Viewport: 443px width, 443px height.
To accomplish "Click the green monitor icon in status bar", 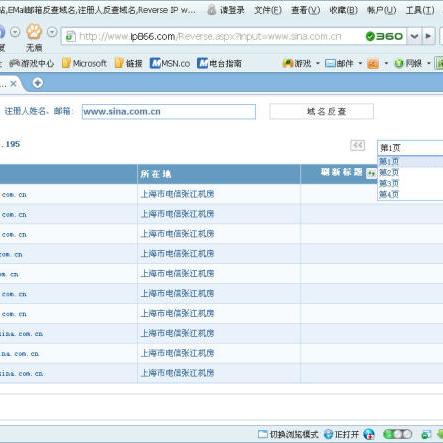I will 426,434.
